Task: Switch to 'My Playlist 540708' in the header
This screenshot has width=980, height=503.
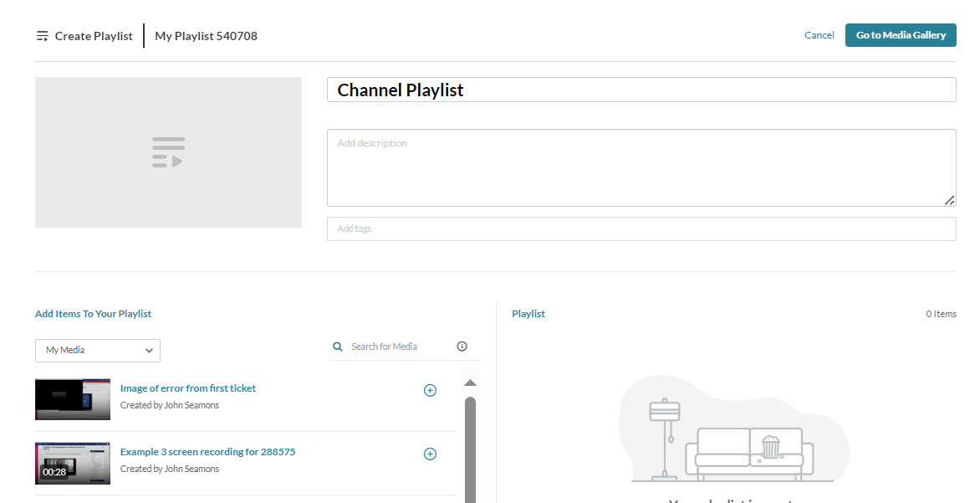Action: click(206, 35)
